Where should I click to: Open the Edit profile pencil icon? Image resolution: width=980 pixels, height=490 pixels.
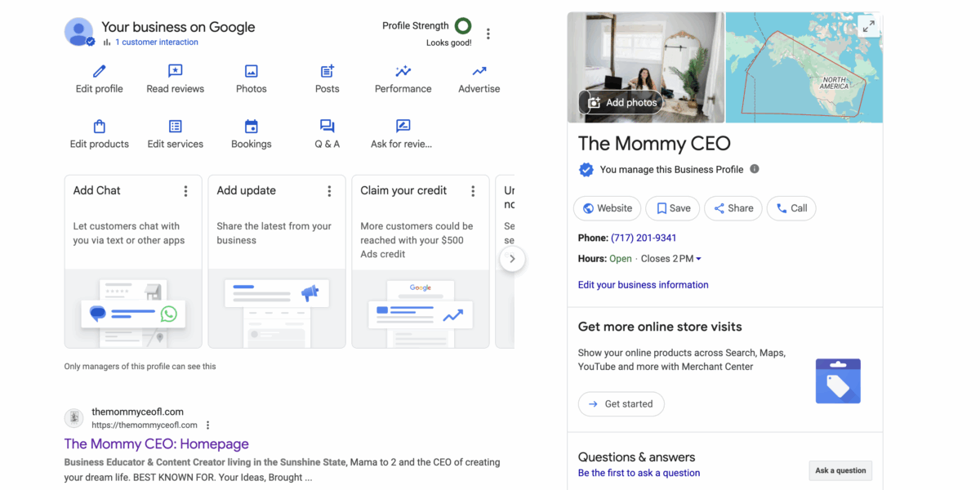pyautogui.click(x=100, y=72)
